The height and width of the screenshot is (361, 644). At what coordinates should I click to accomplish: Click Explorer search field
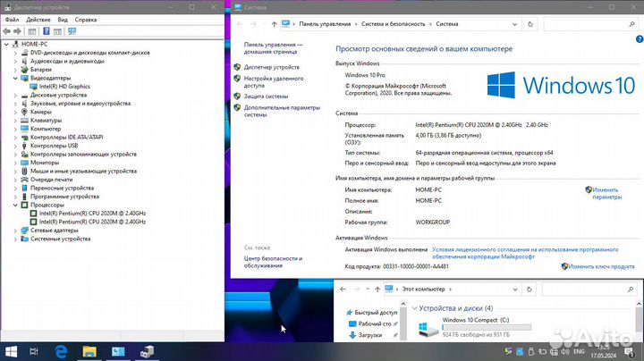coord(589,290)
